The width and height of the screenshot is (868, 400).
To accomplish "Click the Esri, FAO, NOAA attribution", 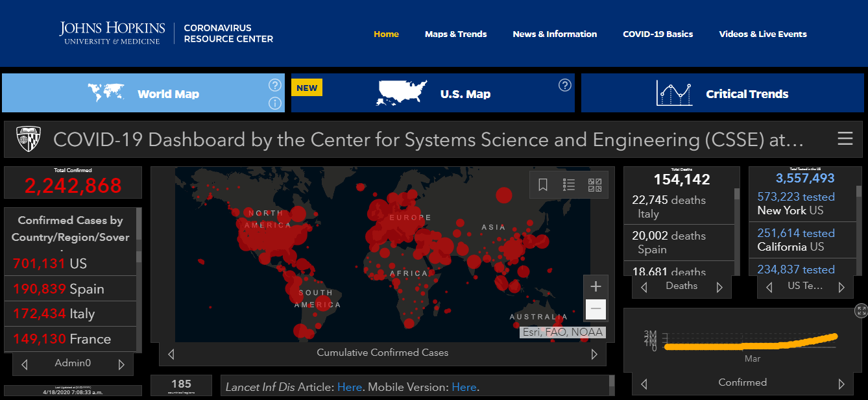I will (562, 332).
